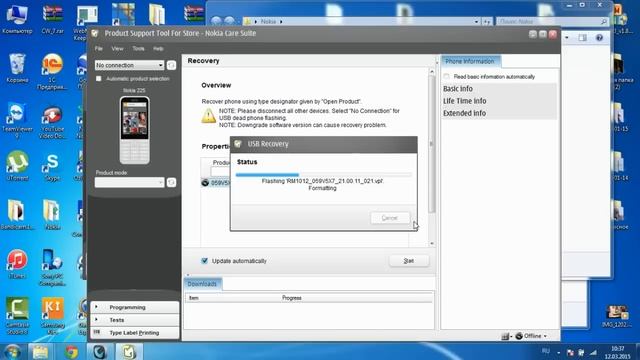Viewport: 640px width, 360px height.
Task: Click the Nokia Care Suite title bar icon
Action: coord(95,33)
